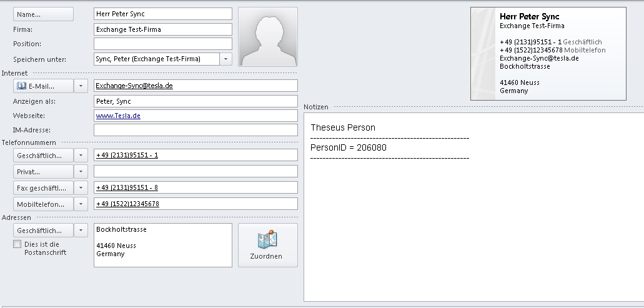This screenshot has height=308, width=644.
Task: Click the Geschäftlich... phone button
Action: pos(42,155)
